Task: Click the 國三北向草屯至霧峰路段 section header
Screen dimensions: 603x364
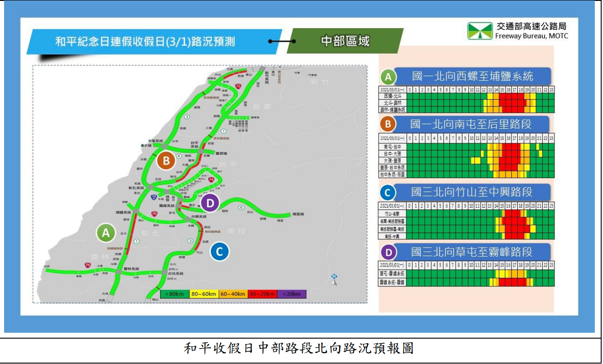Action: [x=472, y=252]
